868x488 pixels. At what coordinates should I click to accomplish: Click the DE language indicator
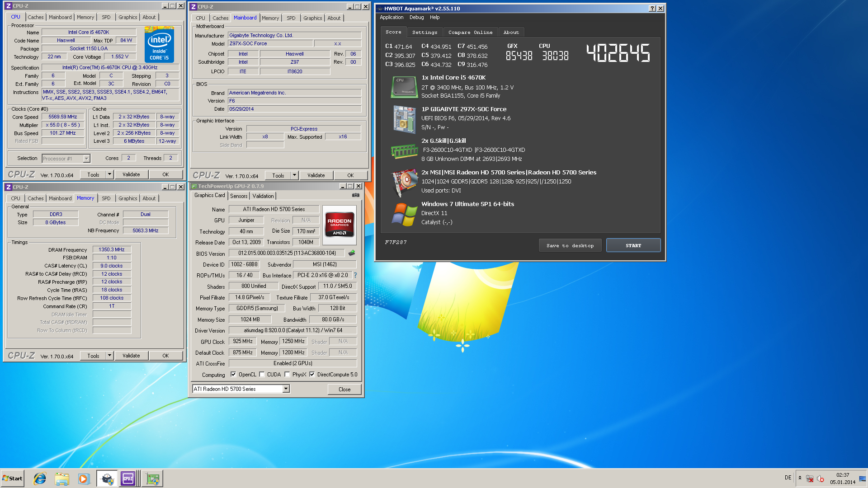click(788, 478)
